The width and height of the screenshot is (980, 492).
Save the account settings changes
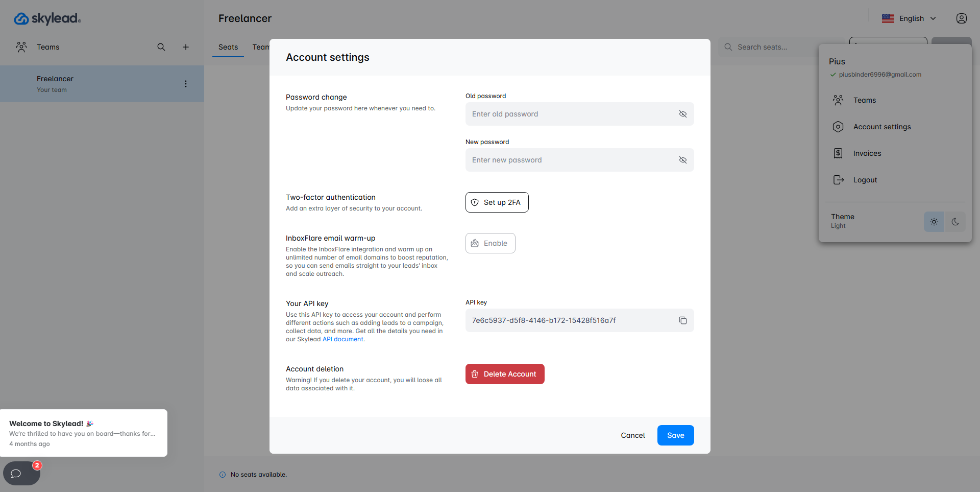pos(675,435)
